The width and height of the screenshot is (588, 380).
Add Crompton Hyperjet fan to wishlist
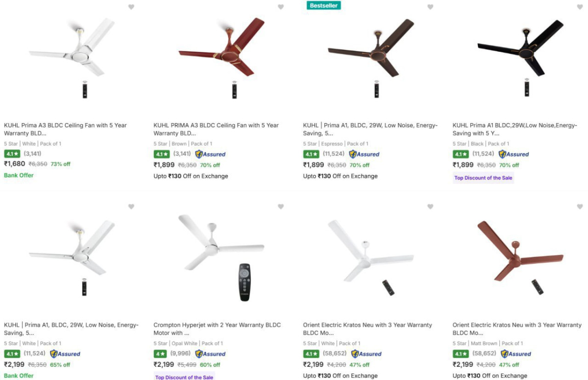click(281, 206)
